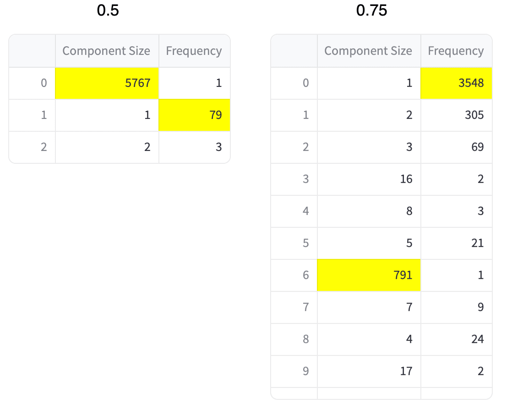Select row index 6 in 0.75 table
The image size is (523, 420).
click(x=294, y=275)
